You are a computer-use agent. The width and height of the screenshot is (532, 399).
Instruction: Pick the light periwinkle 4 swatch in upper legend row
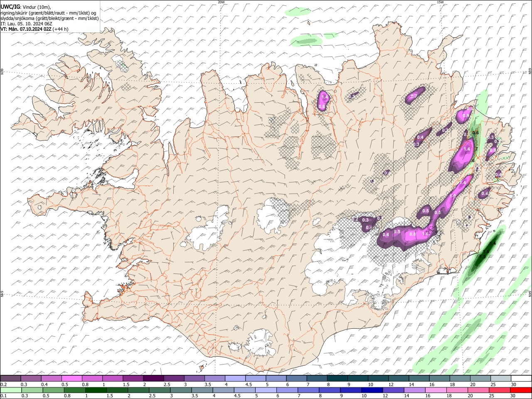coord(234,379)
